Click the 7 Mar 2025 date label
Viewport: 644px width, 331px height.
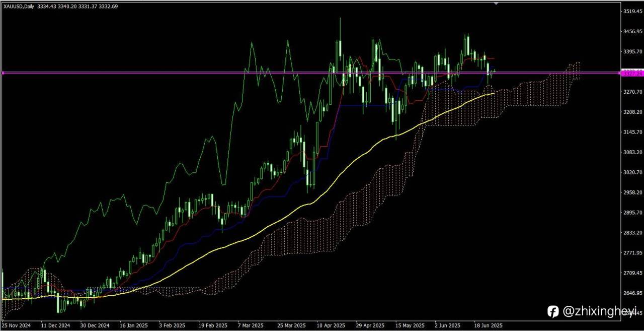251,326
